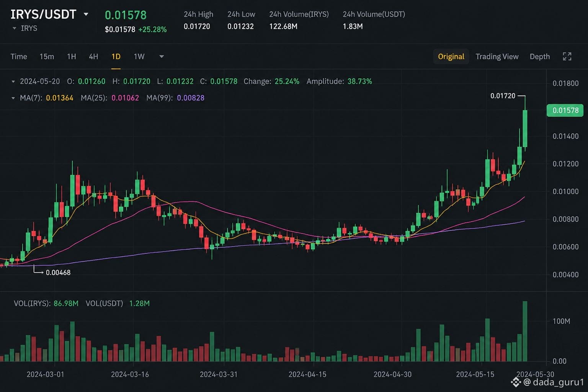The image size is (588, 392).
Task: Open the IRYS/USDT pair selector arrow
Action: (86, 15)
